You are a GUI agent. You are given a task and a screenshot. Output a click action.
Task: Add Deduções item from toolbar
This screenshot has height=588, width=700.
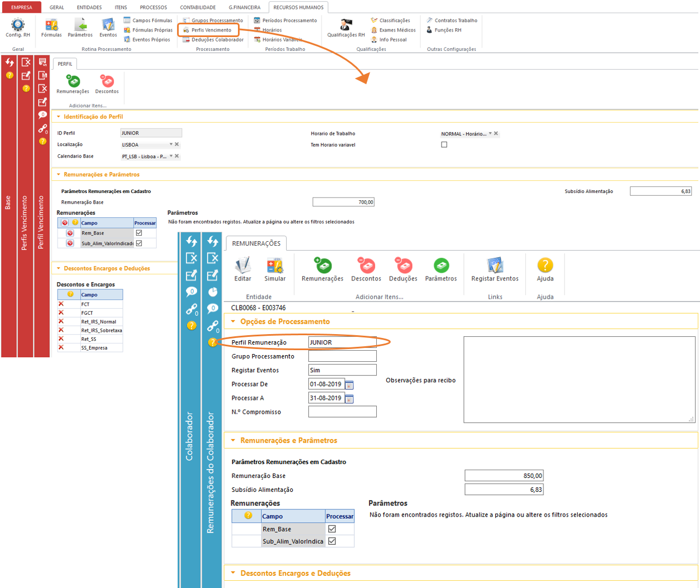tap(403, 266)
